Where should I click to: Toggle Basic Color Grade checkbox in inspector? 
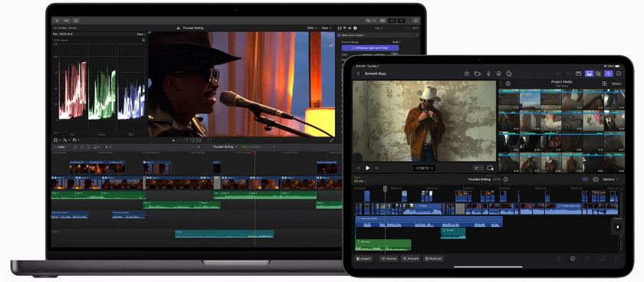pyautogui.click(x=339, y=35)
